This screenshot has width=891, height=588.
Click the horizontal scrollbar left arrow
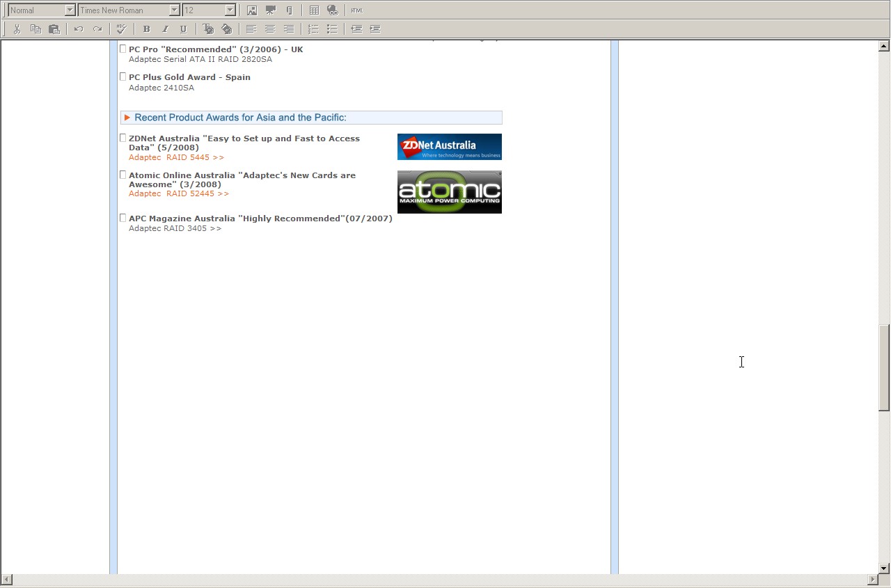(6, 580)
